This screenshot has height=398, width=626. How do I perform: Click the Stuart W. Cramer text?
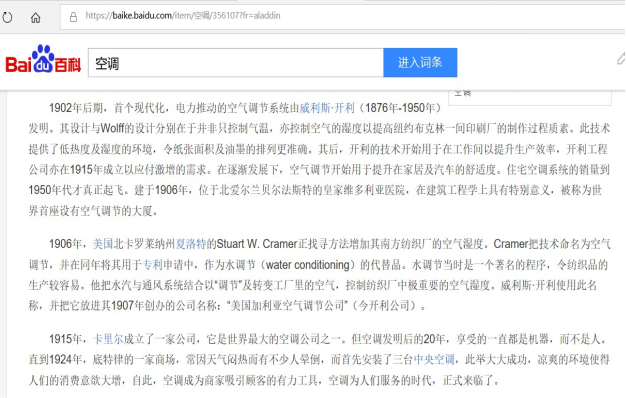tap(257, 244)
